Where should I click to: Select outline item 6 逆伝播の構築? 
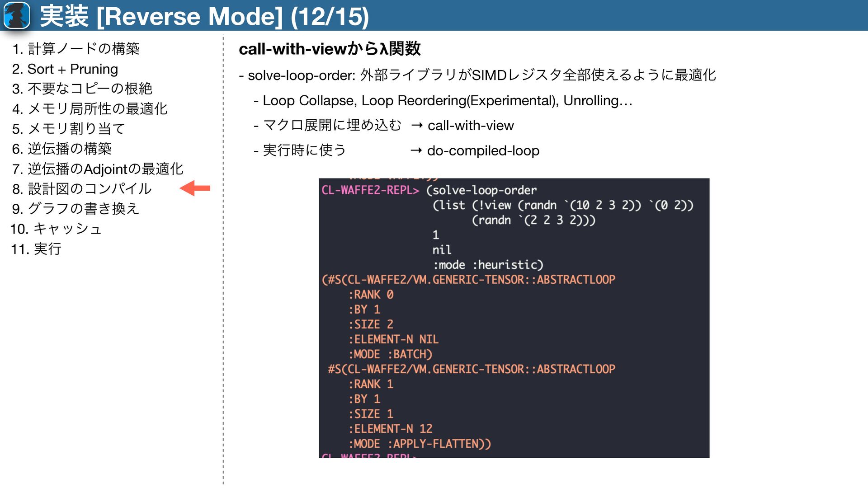(62, 149)
